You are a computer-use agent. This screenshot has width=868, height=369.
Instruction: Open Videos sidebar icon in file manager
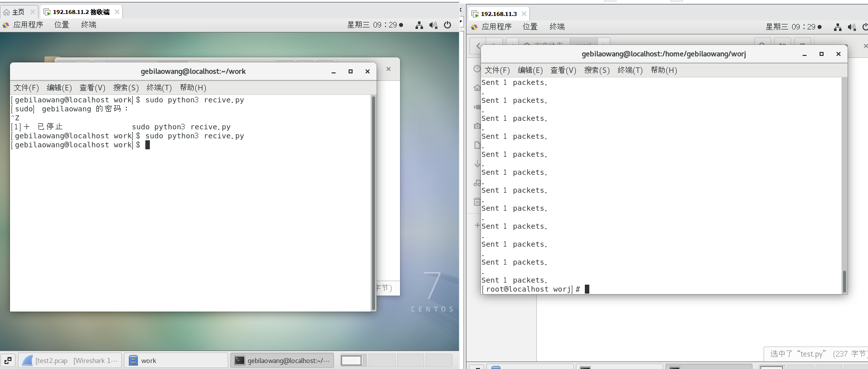coord(477,107)
